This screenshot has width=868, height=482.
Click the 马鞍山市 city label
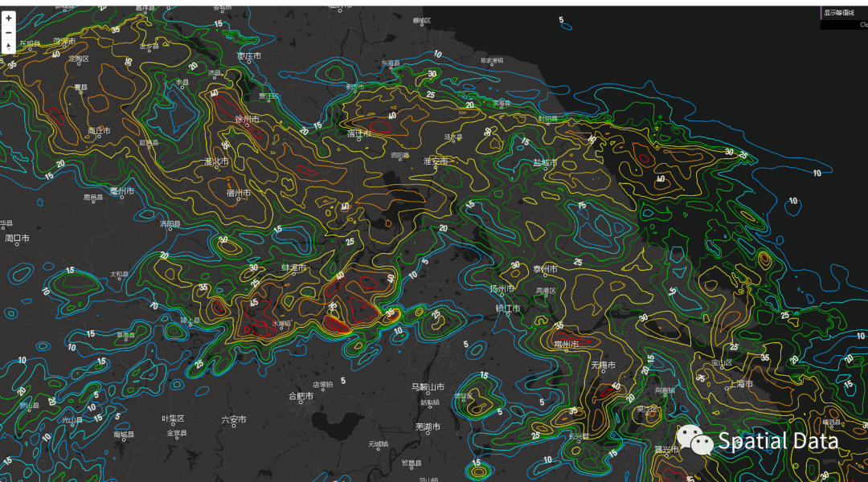428,387
